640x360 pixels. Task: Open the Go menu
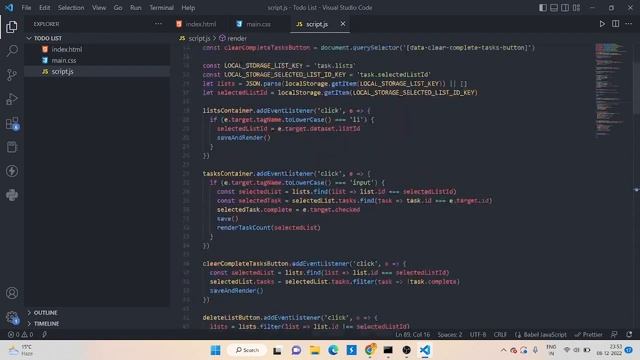(118, 7)
